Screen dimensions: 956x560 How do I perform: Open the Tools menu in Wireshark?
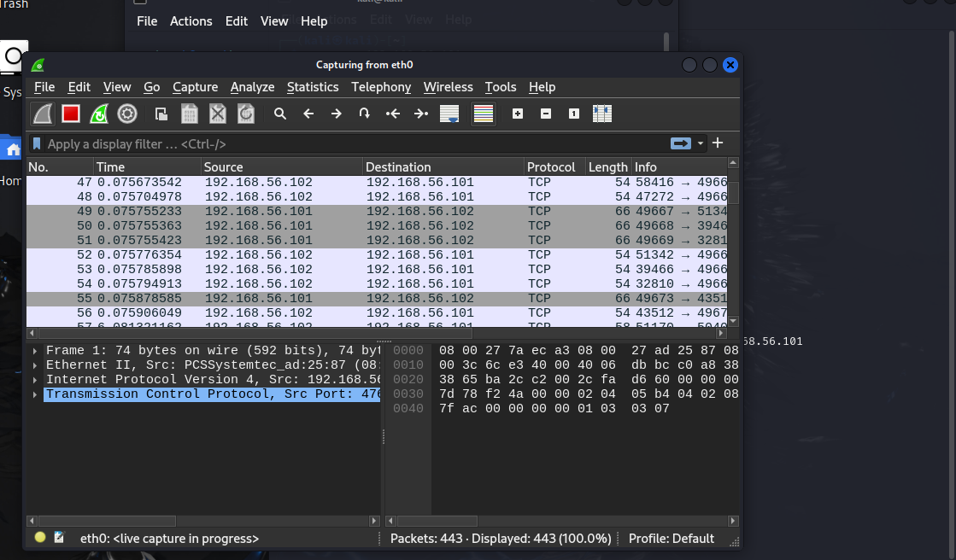(501, 87)
